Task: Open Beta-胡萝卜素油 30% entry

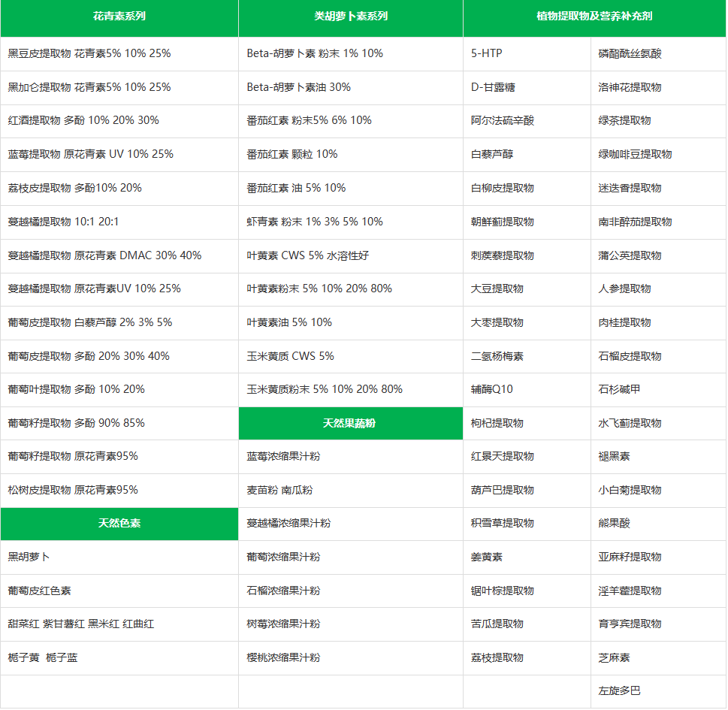Action: tap(298, 87)
